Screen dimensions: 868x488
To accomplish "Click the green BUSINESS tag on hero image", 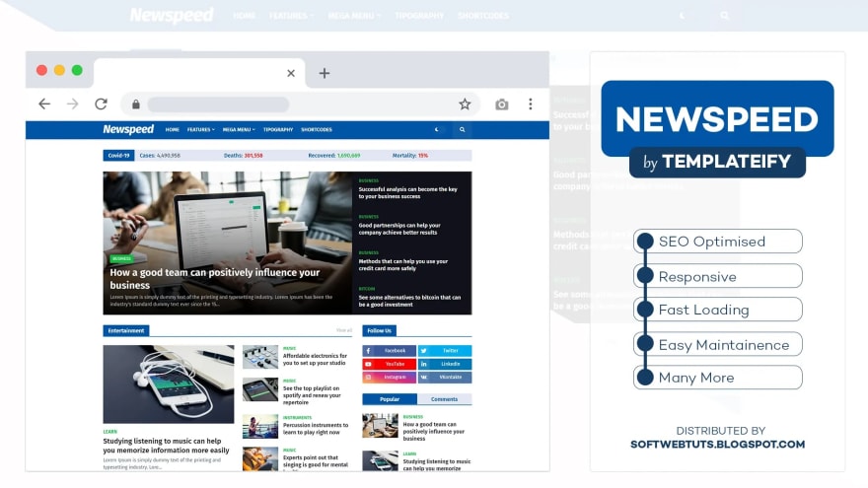I will [121, 258].
